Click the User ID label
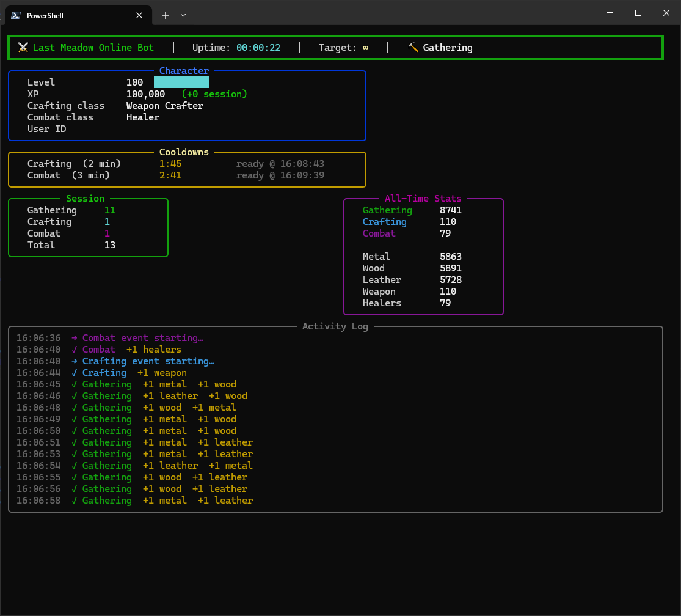The width and height of the screenshot is (681, 616). 47,129
